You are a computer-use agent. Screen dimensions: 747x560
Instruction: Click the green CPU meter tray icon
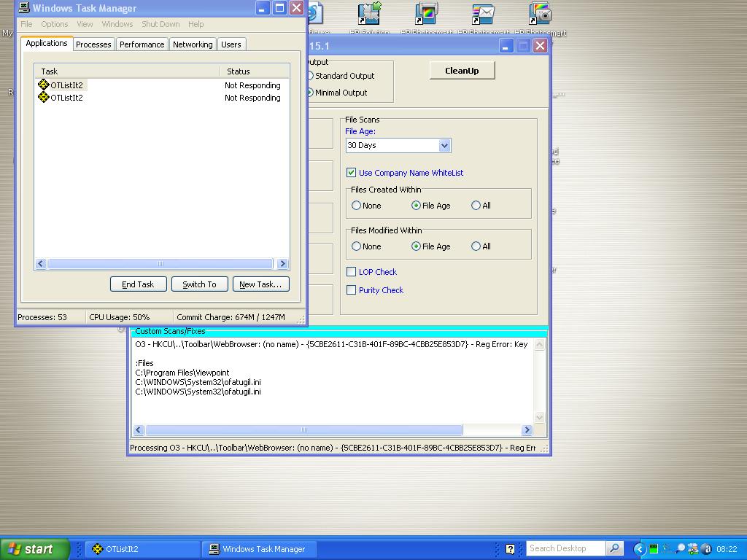(x=654, y=549)
